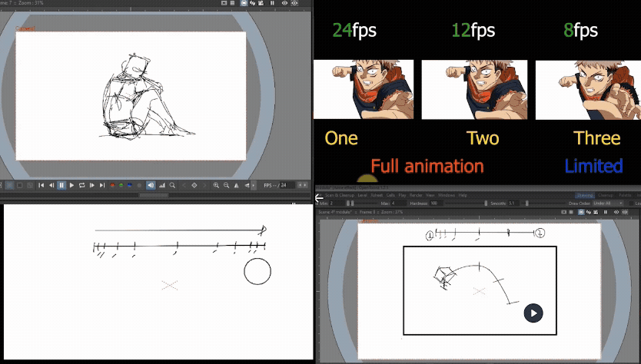Viewport: 641px width, 364px height.
Task: Toggle Field Guide in top-left viewer
Action: (x=232, y=3)
